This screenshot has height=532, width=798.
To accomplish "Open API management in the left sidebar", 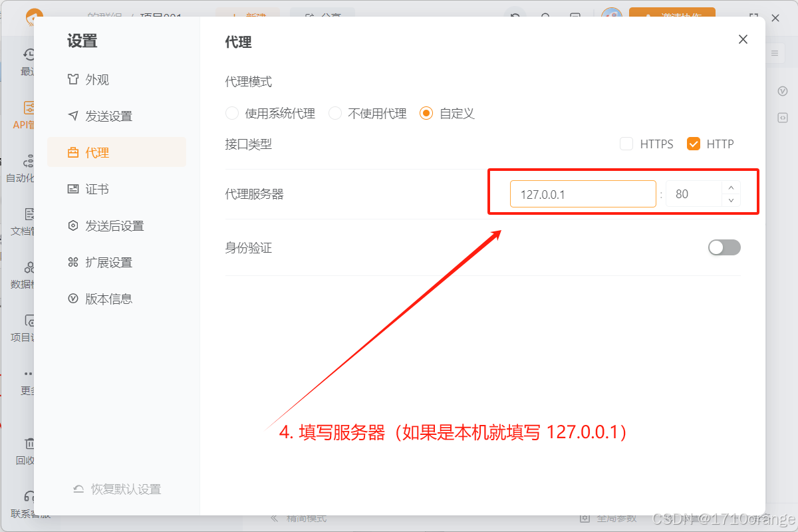I will (x=27, y=114).
